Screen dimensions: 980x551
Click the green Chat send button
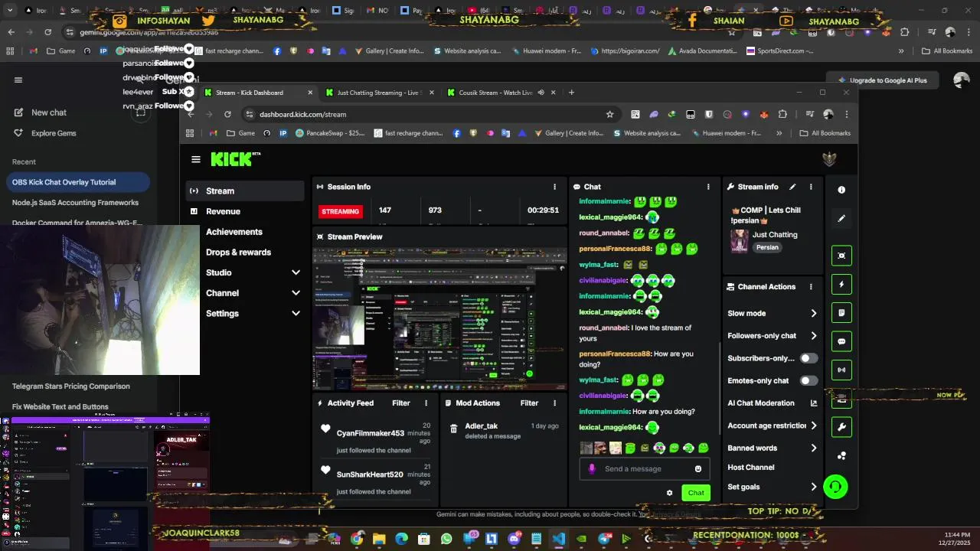[696, 493]
